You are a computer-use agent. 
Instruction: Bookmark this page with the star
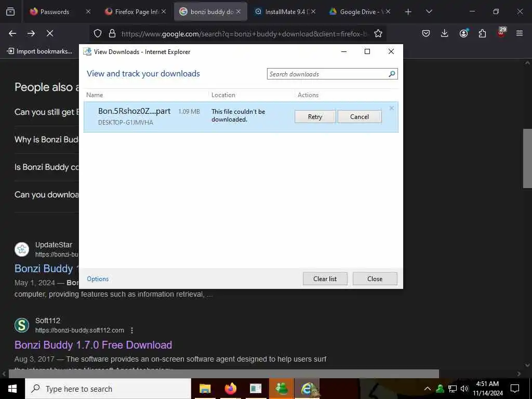(x=378, y=33)
